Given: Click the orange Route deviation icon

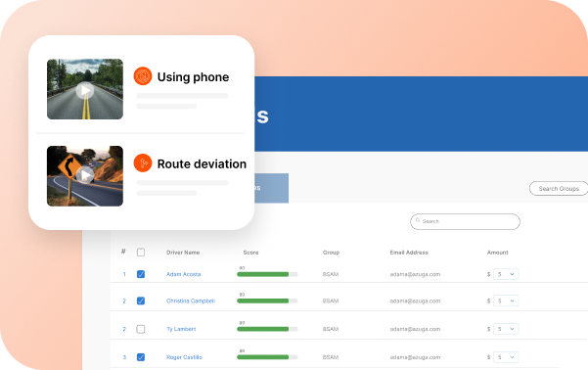Looking at the screenshot, I should [143, 162].
